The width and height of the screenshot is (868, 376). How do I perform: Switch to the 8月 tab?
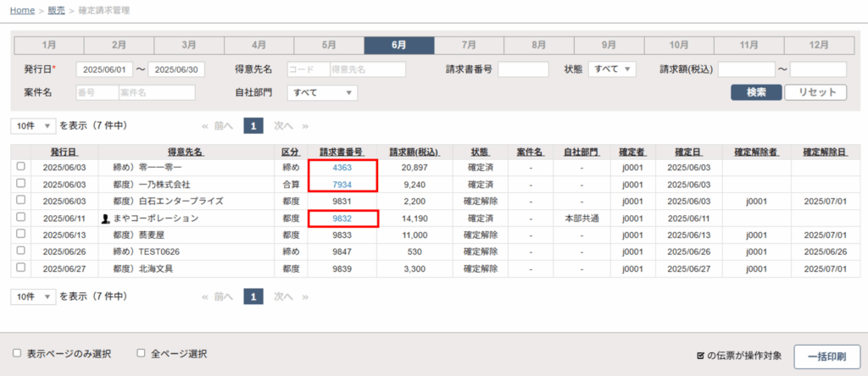pos(538,45)
